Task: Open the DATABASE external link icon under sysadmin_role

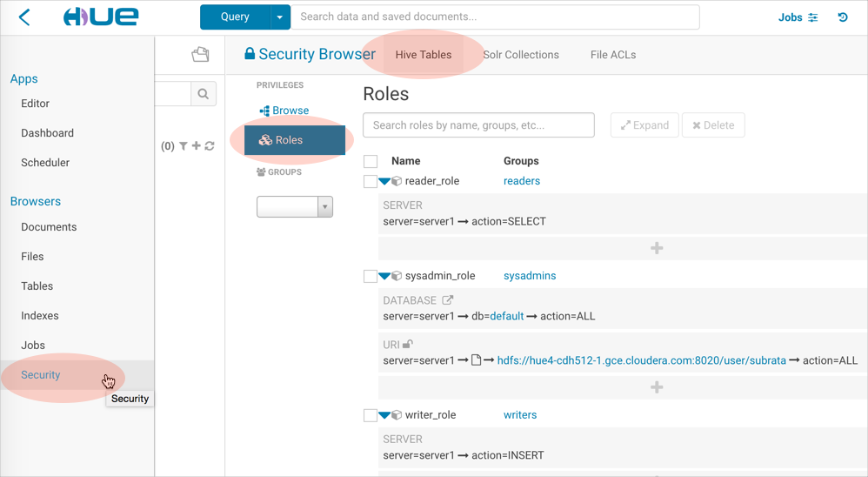Action: coord(448,300)
